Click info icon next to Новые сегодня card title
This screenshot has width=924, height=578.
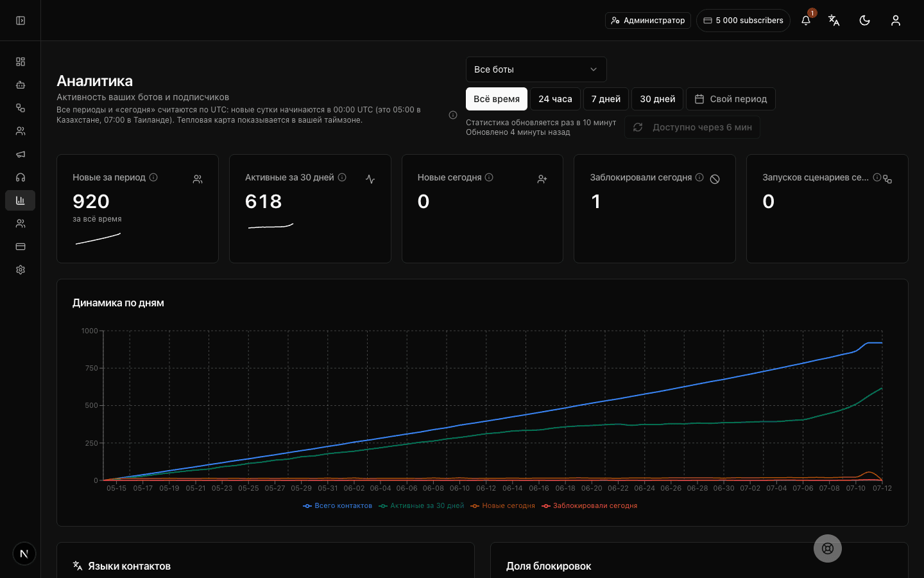[489, 177]
